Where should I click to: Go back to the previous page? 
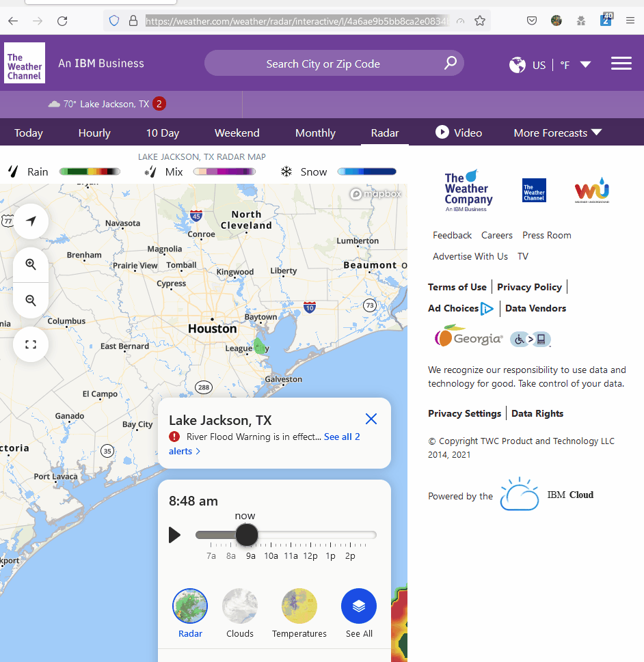tap(13, 20)
